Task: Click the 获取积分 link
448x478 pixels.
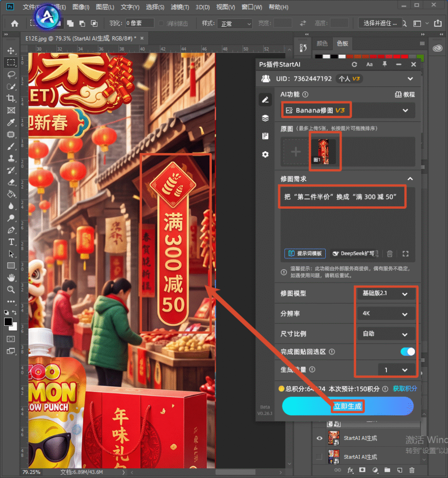Action: click(405, 388)
